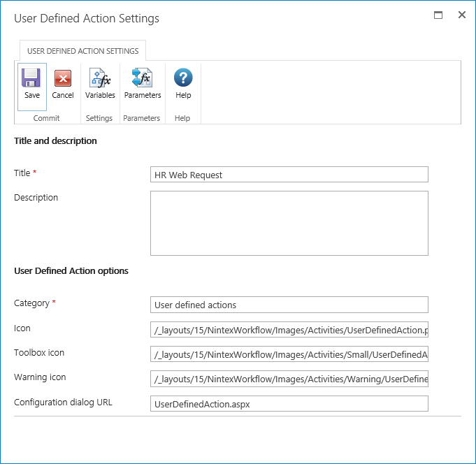The width and height of the screenshot is (476, 464).
Task: Click into the Warning icon path field
Action: tap(289, 379)
